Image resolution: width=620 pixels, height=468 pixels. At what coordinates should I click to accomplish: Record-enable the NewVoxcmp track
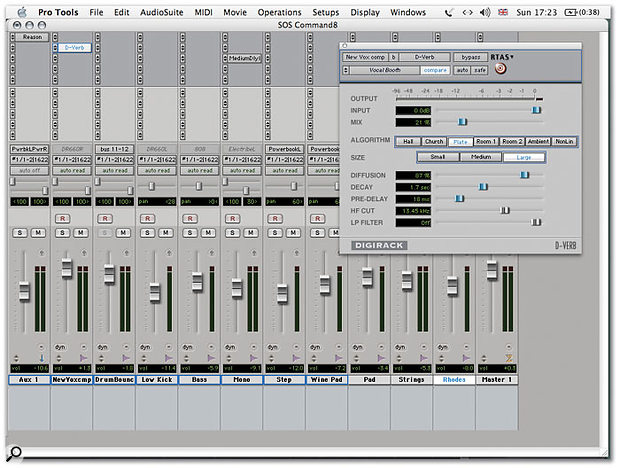point(62,219)
